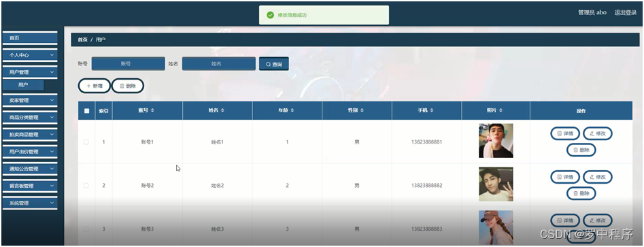Open the 首页 sidebar item
This screenshot has height=247, width=644.
point(29,38)
